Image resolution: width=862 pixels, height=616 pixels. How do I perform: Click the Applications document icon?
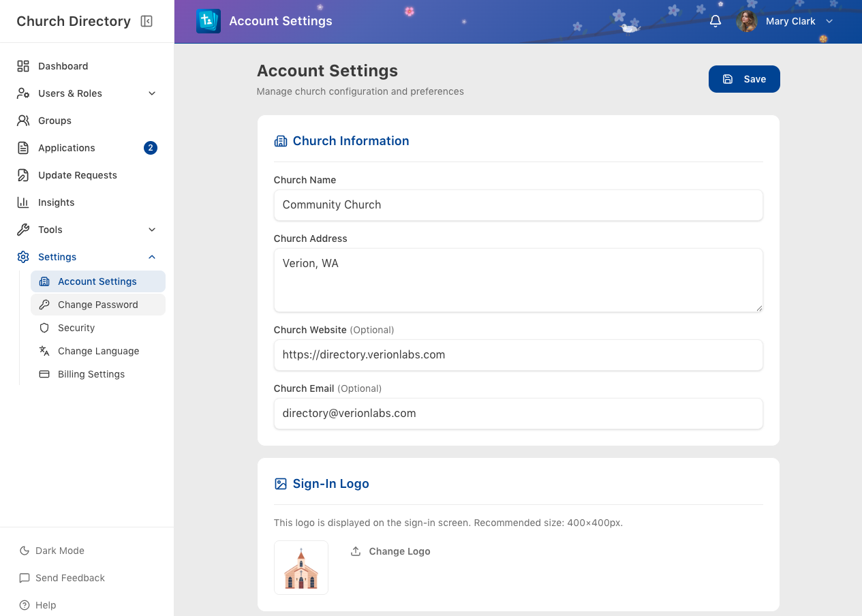[x=23, y=148]
